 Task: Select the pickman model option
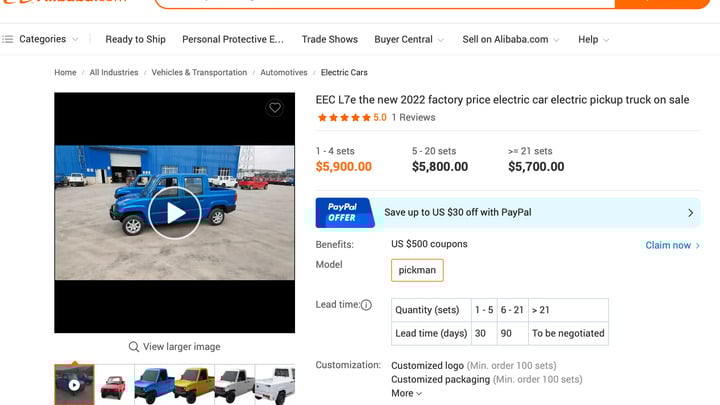(417, 270)
